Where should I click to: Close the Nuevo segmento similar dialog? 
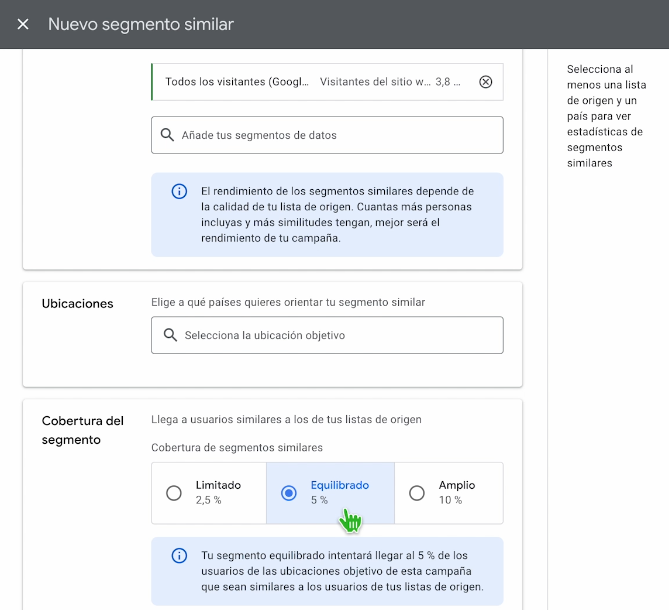pyautogui.click(x=23, y=24)
